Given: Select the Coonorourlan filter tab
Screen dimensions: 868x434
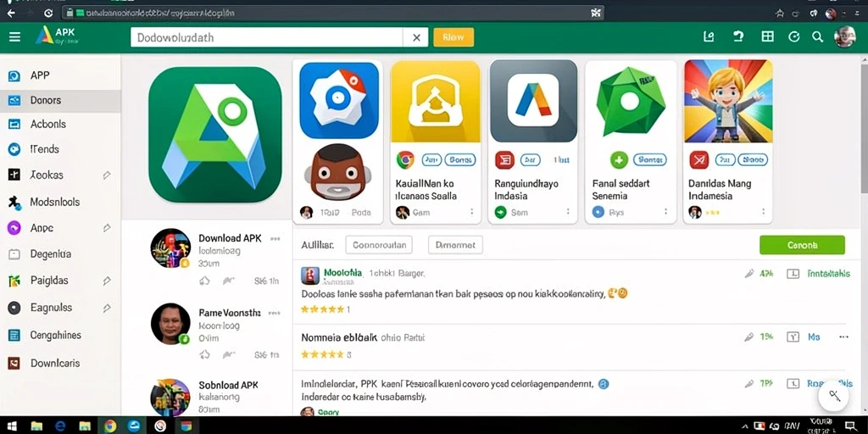Looking at the screenshot, I should click(x=379, y=245).
